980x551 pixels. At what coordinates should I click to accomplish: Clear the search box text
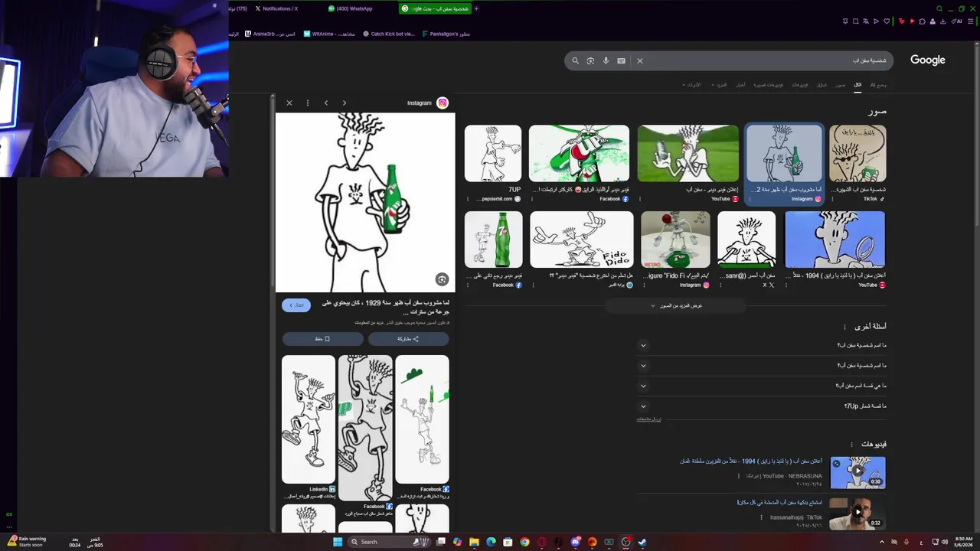pos(640,60)
